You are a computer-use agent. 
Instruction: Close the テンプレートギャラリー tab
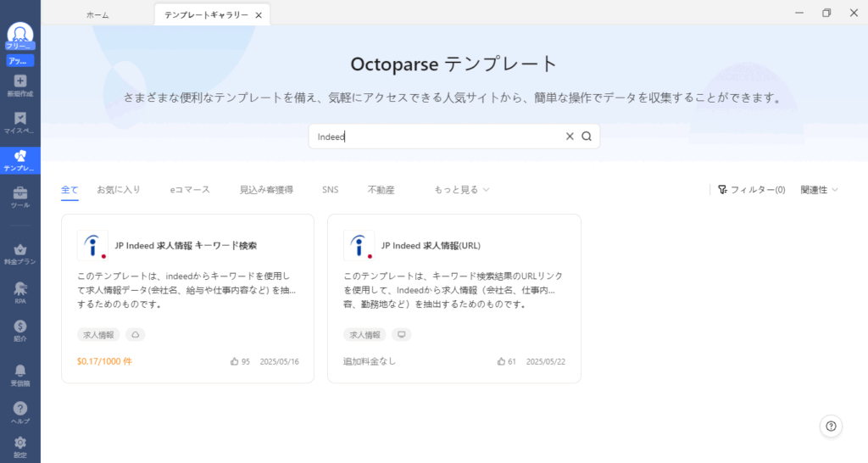(259, 15)
